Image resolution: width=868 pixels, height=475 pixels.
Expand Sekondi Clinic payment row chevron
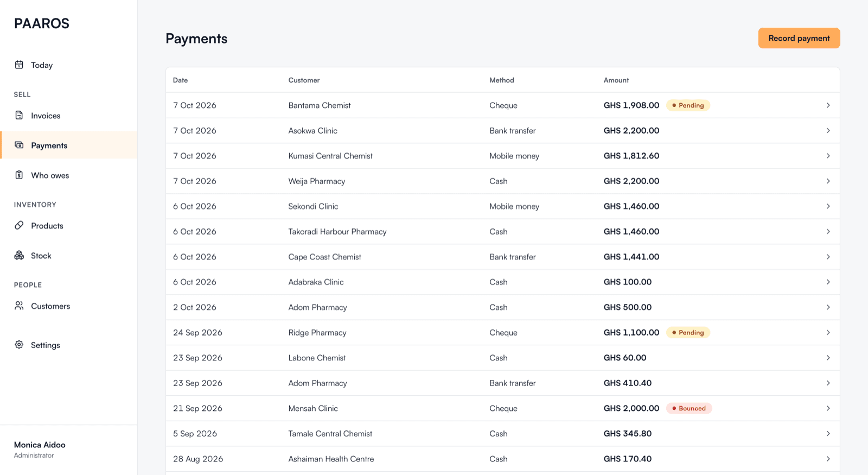click(x=828, y=206)
